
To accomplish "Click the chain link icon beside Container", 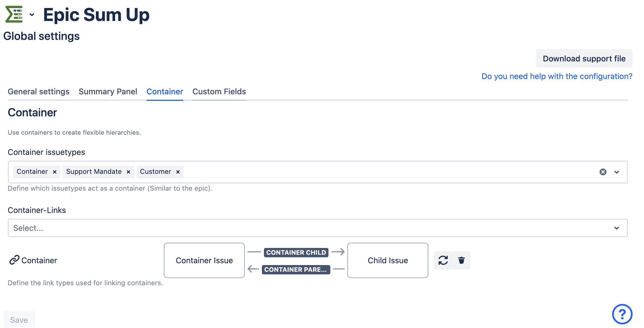I will [x=14, y=260].
